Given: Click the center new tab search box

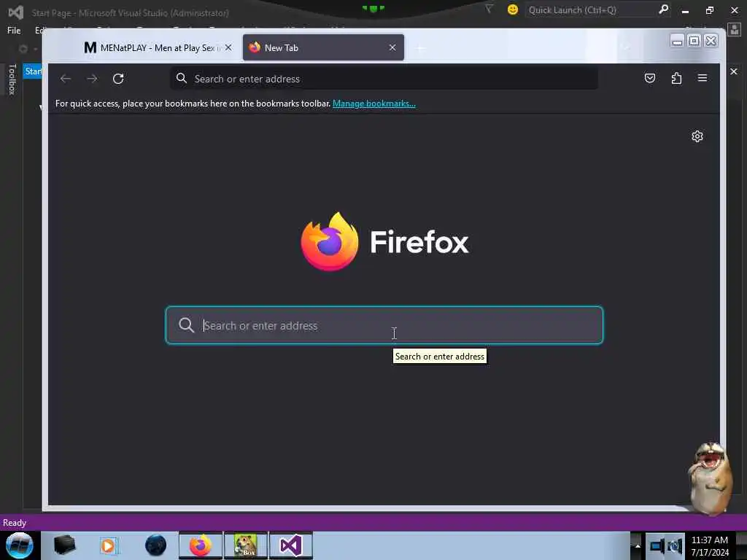Looking at the screenshot, I should (x=384, y=325).
